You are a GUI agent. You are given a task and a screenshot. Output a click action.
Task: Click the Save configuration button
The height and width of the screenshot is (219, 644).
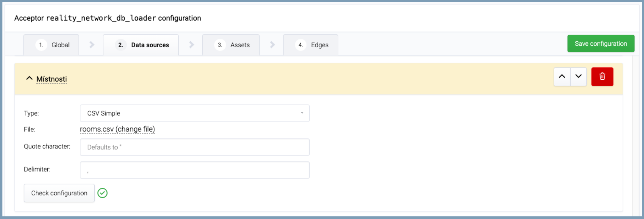click(x=601, y=44)
